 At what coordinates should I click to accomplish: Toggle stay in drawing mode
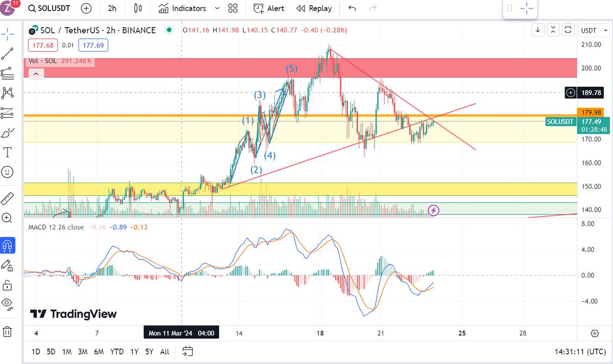7,265
